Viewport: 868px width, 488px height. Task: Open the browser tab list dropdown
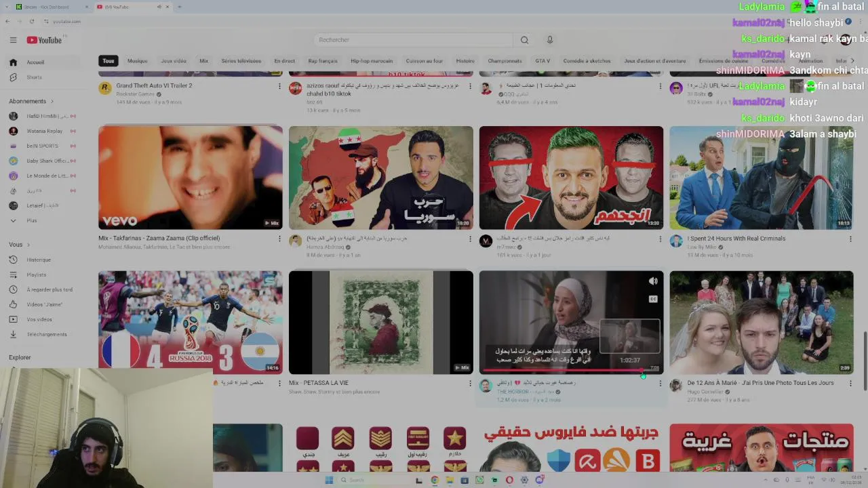click(x=7, y=7)
